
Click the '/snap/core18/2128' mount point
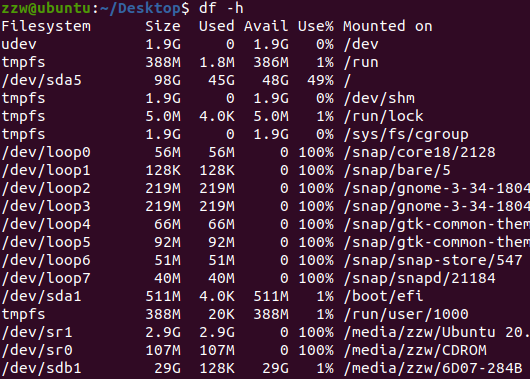pyautogui.click(x=419, y=152)
